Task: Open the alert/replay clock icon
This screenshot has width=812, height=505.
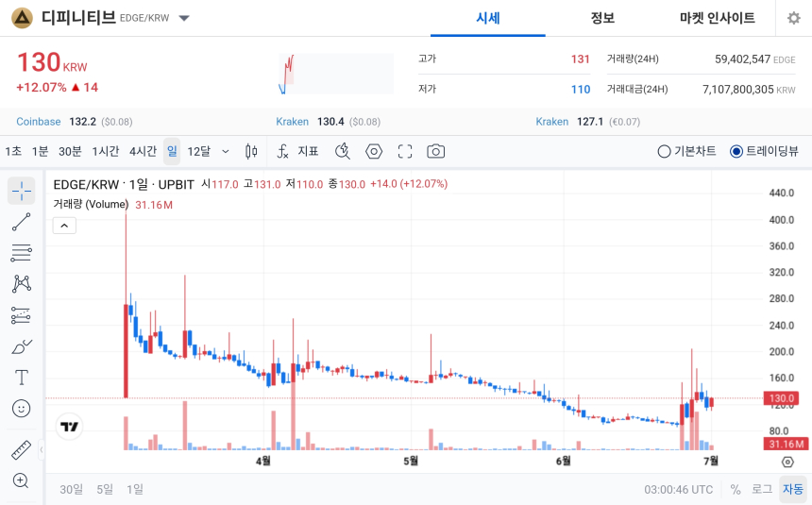Action: click(343, 151)
